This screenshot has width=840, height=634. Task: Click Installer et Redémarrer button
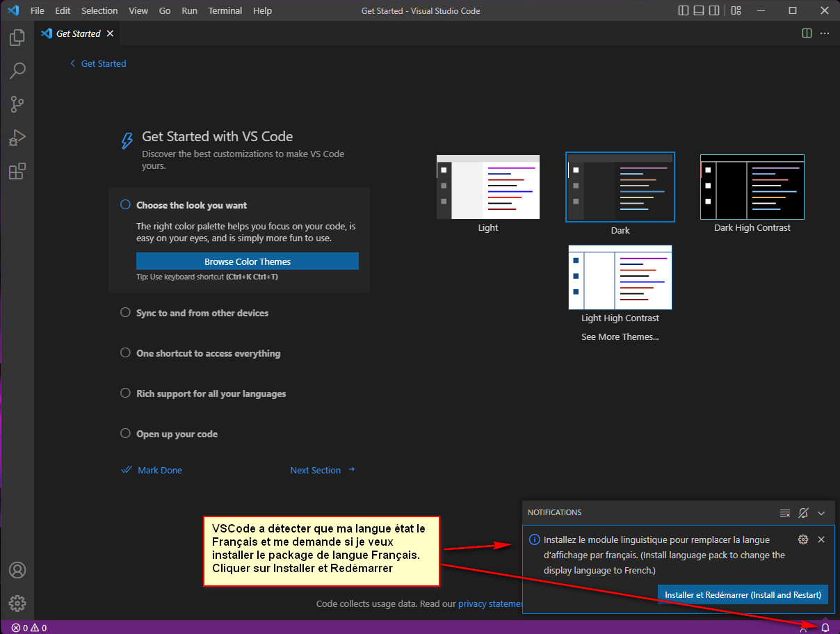point(743,594)
